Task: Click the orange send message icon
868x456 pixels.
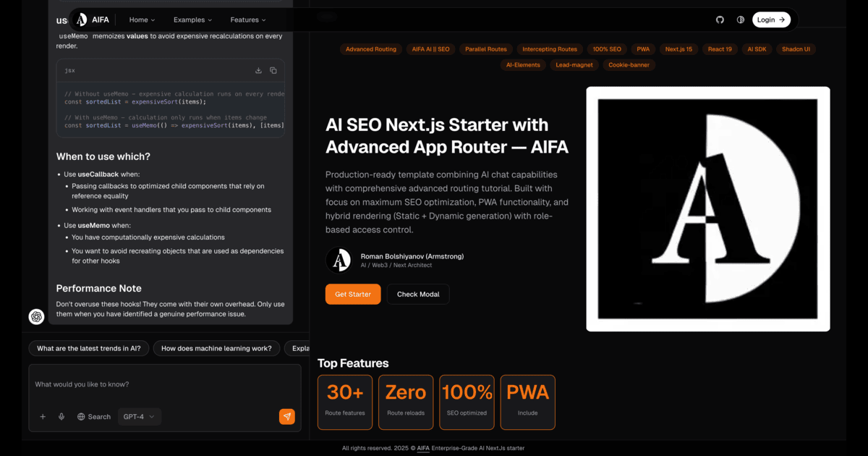Action: pos(286,416)
